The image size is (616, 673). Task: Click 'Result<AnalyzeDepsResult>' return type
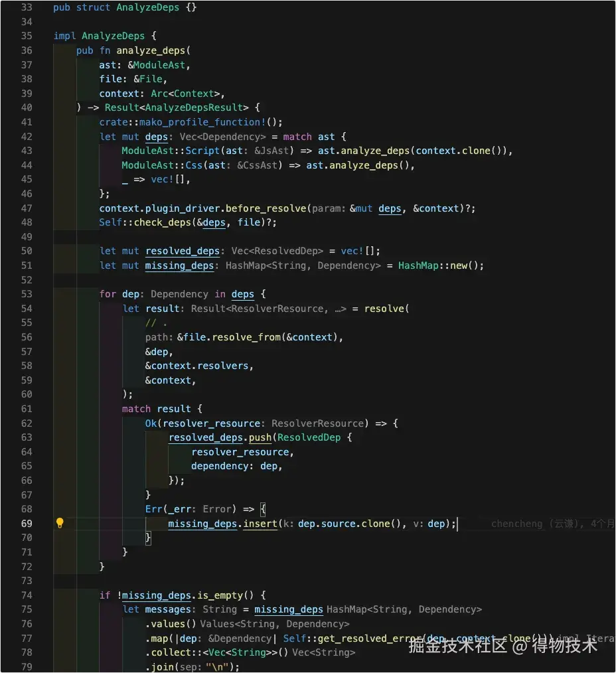177,108
